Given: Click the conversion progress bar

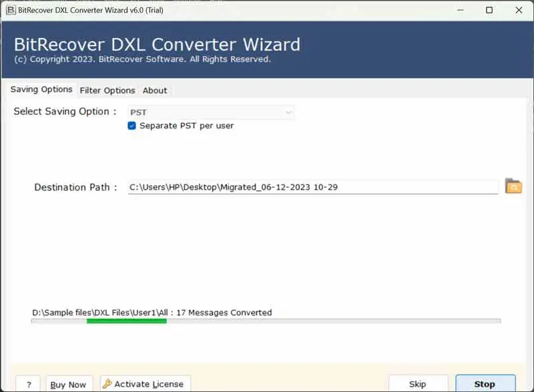Looking at the screenshot, I should (x=266, y=321).
